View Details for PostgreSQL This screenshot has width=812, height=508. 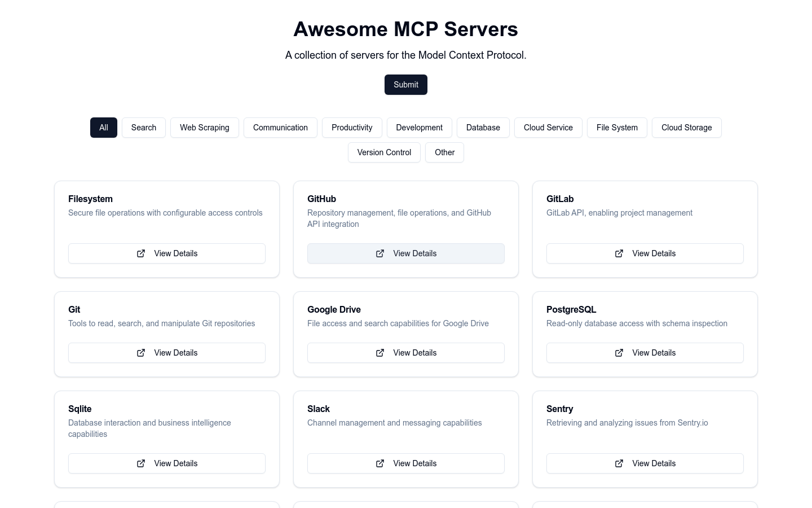645,353
